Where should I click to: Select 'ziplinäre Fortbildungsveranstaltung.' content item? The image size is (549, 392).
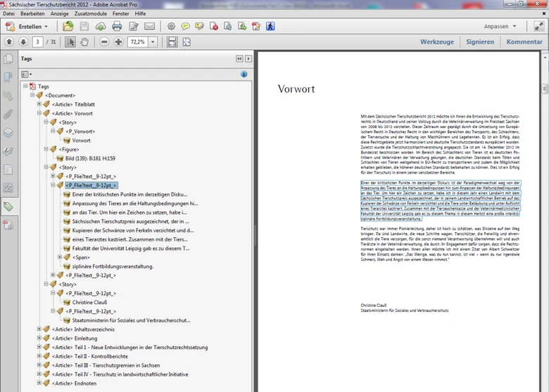pos(113,266)
